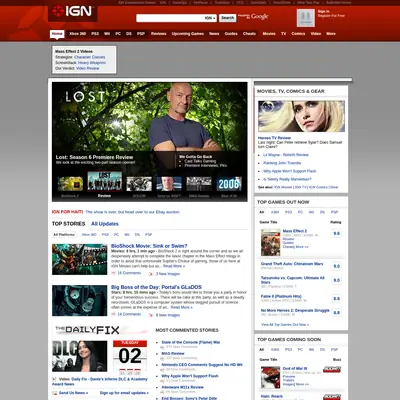Click the Mass Effect 2 box art
Image resolution: width=400 pixels, height=400 pixels.
(270, 242)
